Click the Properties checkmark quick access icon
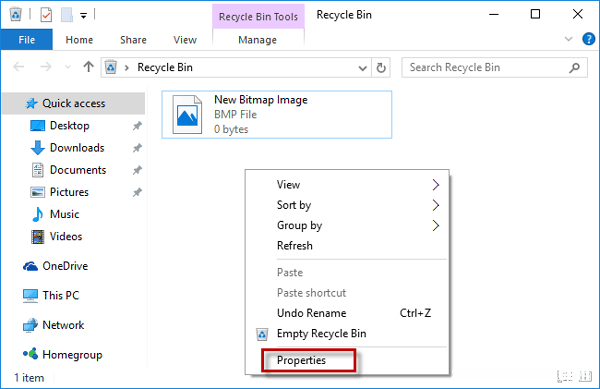This screenshot has height=389, width=600. click(46, 15)
